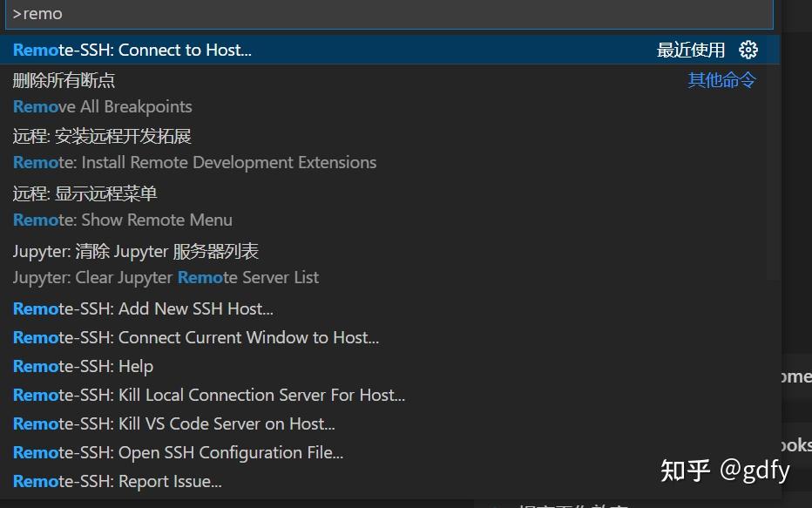Open keybinding gear for Connect to Host command
Screen dimensions: 812x508
748,50
